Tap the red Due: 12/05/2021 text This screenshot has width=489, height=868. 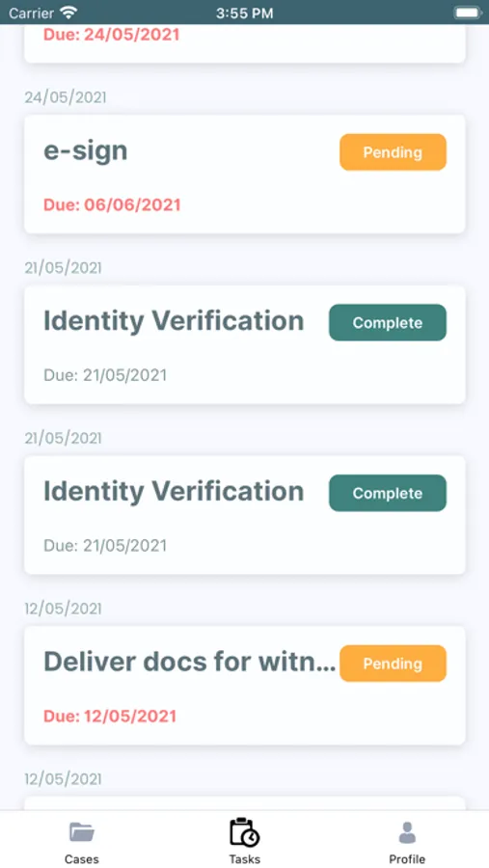coord(110,717)
